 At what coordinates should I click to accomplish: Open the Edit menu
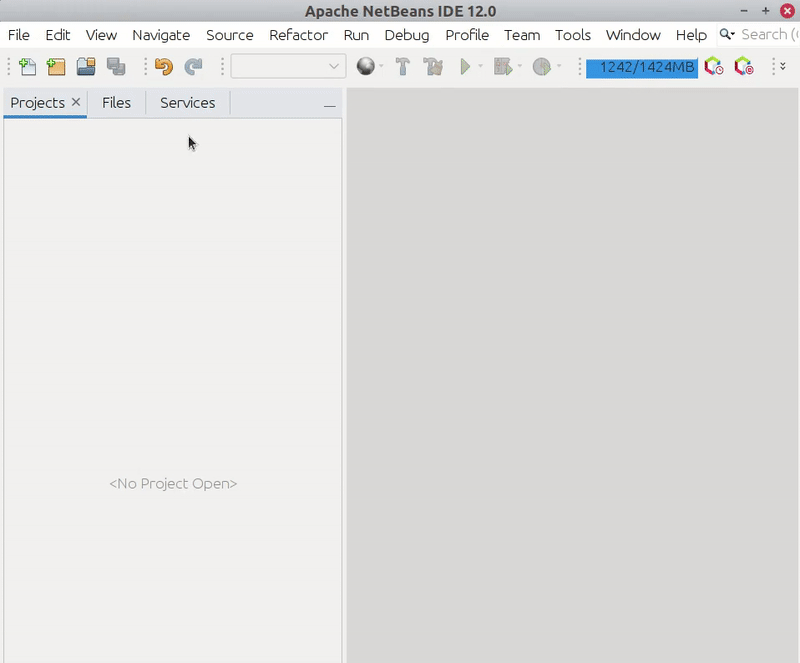[x=58, y=35]
